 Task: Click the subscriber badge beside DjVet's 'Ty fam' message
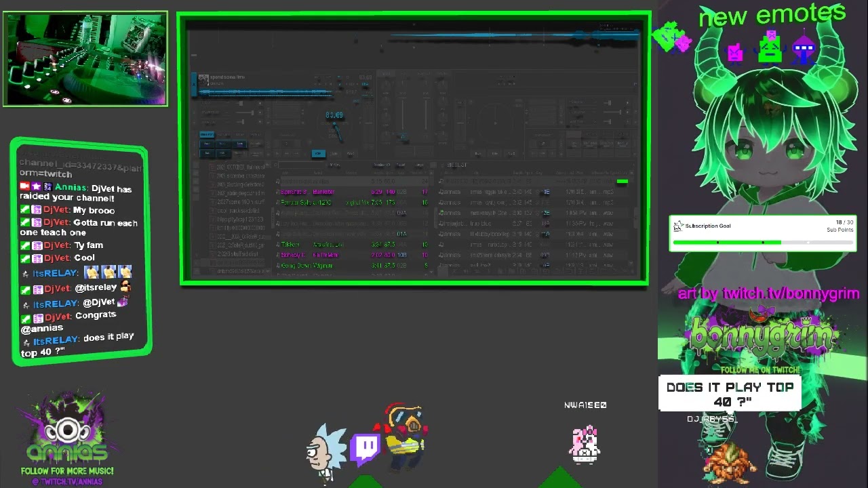[37, 245]
